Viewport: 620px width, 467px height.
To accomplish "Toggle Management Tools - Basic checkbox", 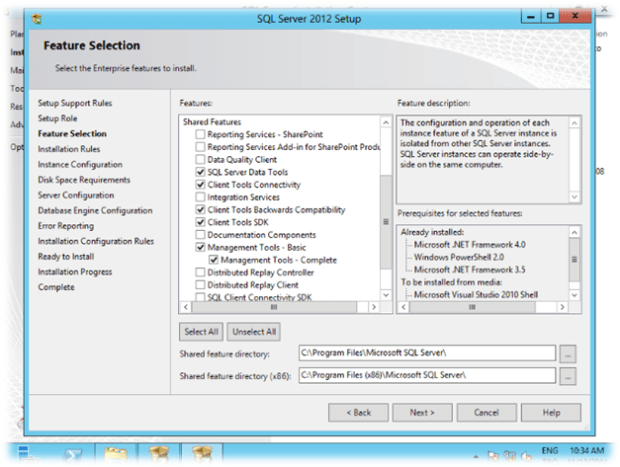I will click(x=201, y=246).
